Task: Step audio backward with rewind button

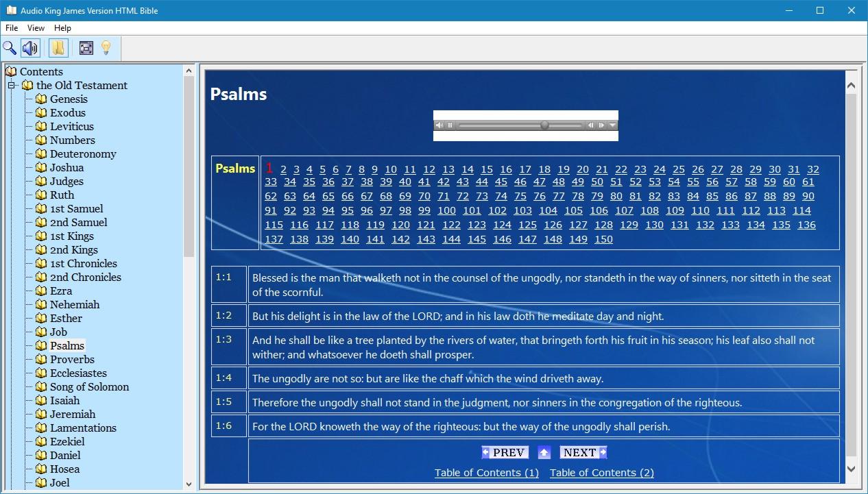Action: (x=591, y=125)
